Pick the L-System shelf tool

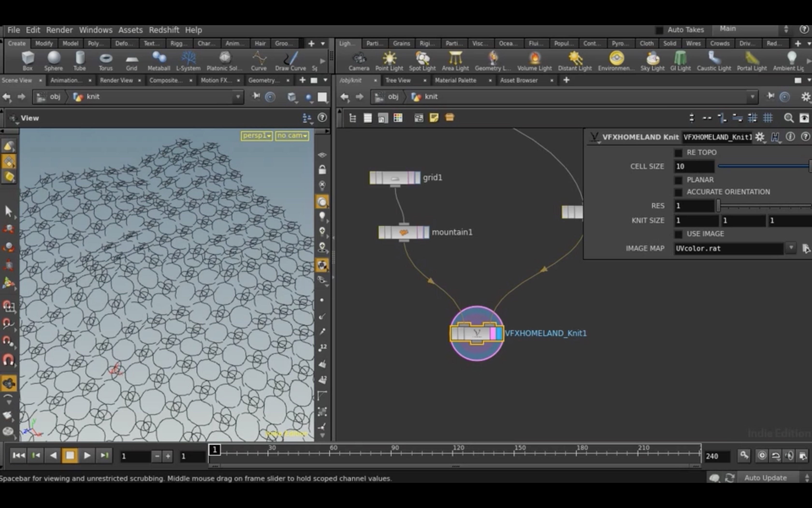point(188,61)
